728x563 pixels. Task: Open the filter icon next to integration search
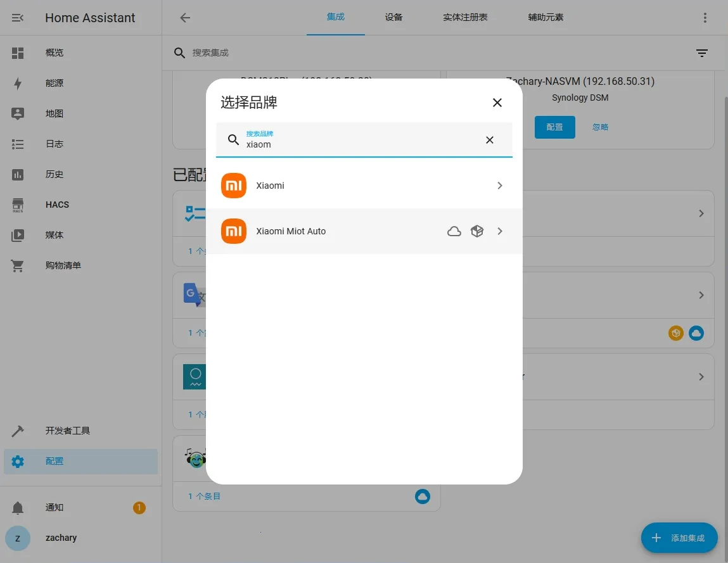pos(702,53)
